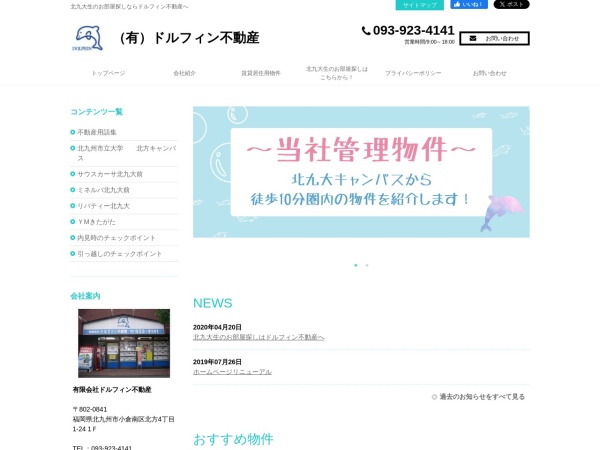Go to トップページ in the navigation
Image resolution: width=600 pixels, height=450 pixels.
108,73
